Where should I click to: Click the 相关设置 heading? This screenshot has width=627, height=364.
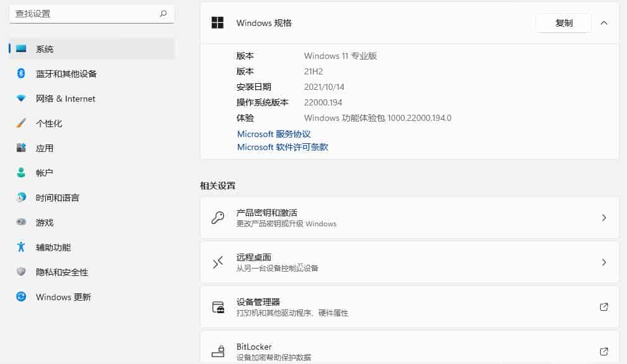click(x=217, y=186)
